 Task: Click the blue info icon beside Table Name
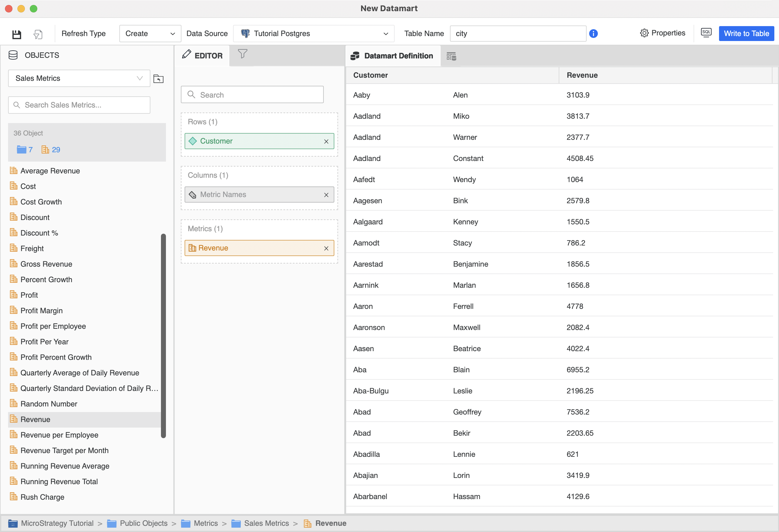593,34
